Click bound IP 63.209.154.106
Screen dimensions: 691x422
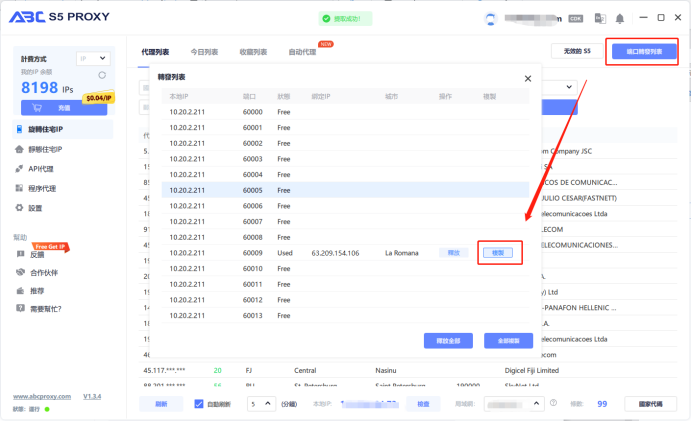pos(335,253)
